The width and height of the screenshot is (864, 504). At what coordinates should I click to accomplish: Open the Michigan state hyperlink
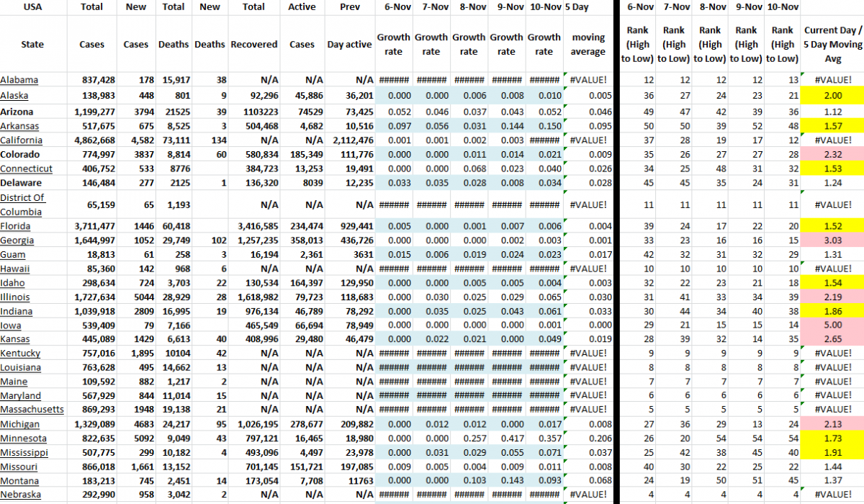tap(20, 424)
